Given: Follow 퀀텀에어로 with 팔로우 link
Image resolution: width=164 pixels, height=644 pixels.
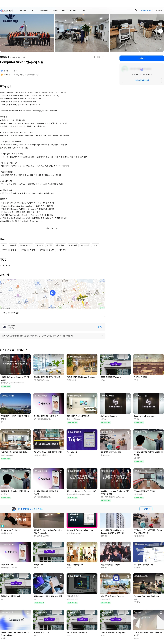Looking at the screenshot, I should 100,327.
